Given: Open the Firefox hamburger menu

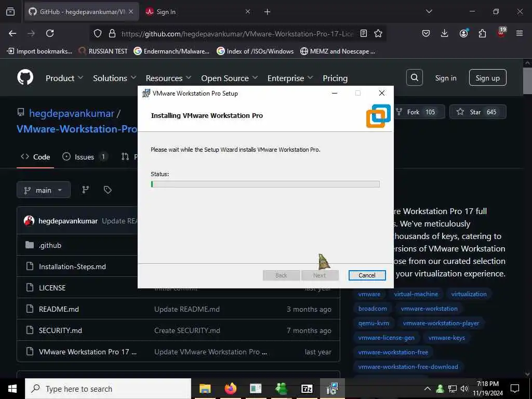Looking at the screenshot, I should (x=520, y=33).
